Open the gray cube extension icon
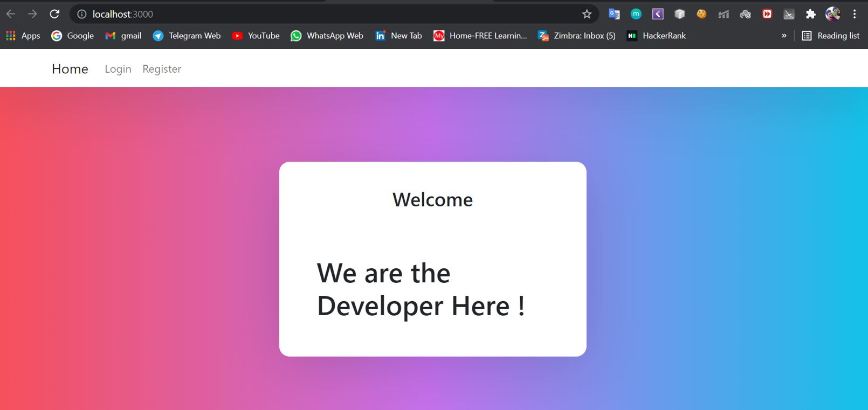868x410 pixels. point(680,14)
